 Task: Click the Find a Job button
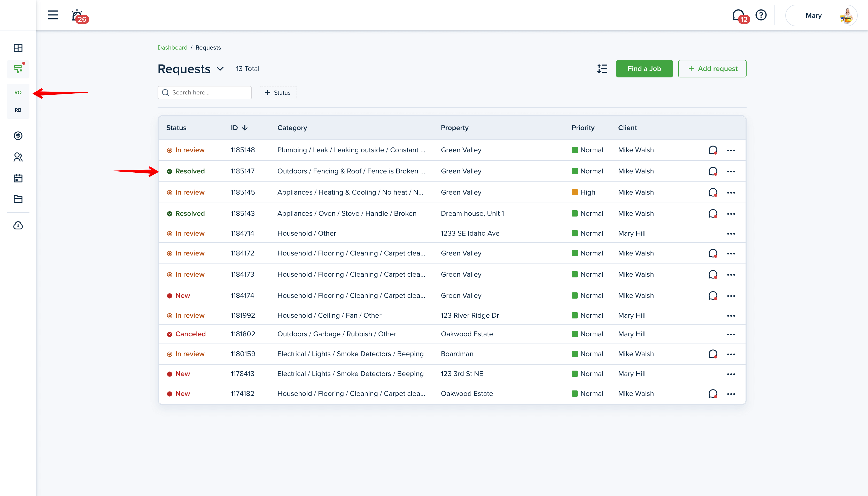pyautogui.click(x=644, y=69)
